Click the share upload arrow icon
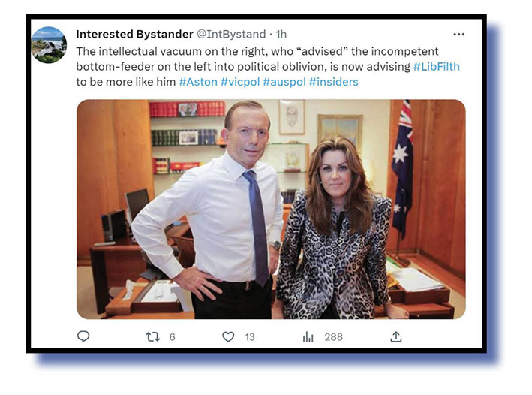The width and height of the screenshot is (532, 395). tap(396, 336)
